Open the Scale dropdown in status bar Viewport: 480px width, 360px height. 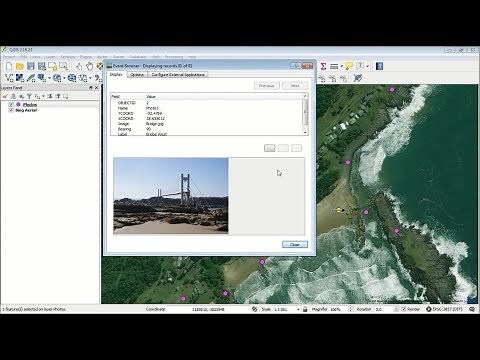point(298,309)
